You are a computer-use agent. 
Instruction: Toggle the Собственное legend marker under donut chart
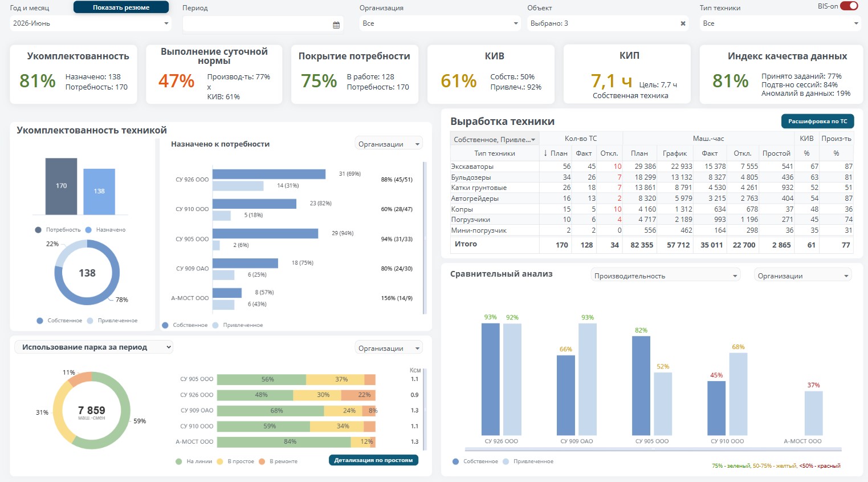pos(40,321)
